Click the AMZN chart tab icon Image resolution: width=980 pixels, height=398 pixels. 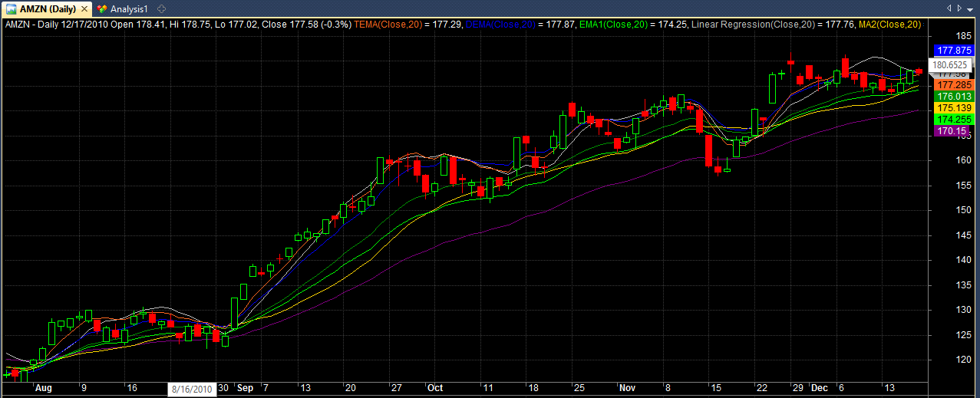pyautogui.click(x=12, y=8)
